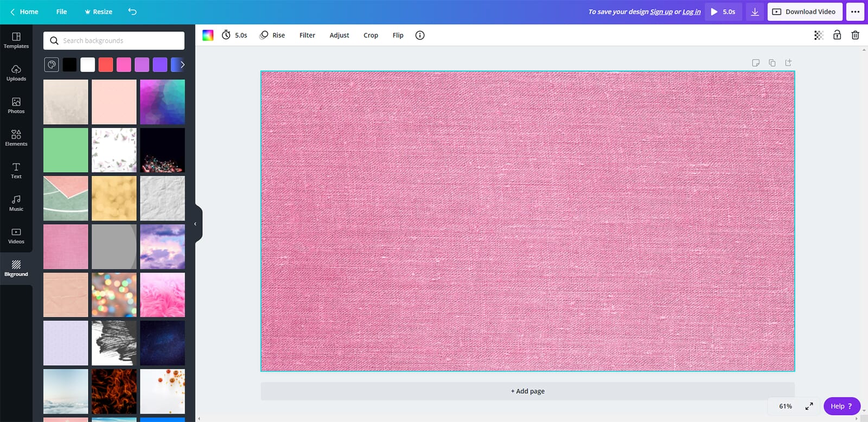Click the Sign up link
This screenshot has width=868, height=422.
(x=661, y=12)
